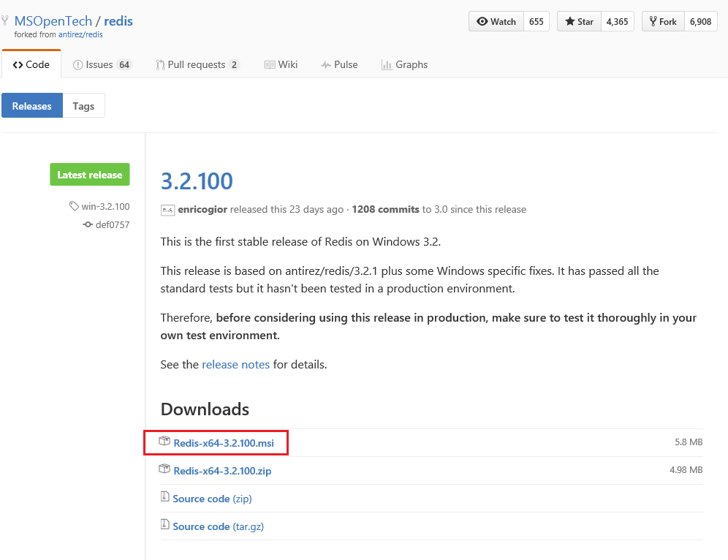Open the antirez/redis upstream repository link
This screenshot has width=728, height=560.
(80, 34)
